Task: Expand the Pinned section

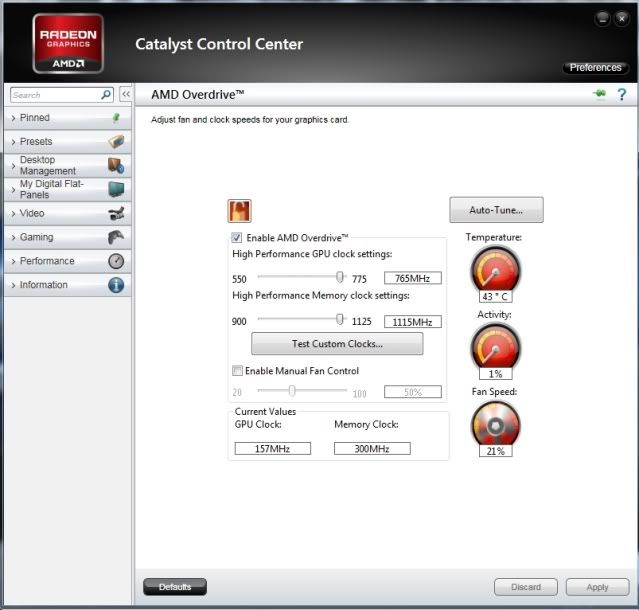Action: tap(67, 118)
